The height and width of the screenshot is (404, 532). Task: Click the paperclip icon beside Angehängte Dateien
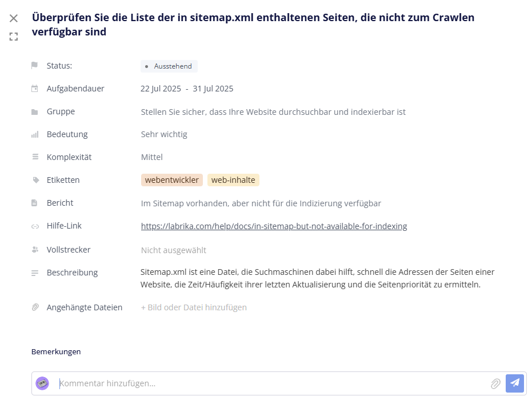(35, 307)
